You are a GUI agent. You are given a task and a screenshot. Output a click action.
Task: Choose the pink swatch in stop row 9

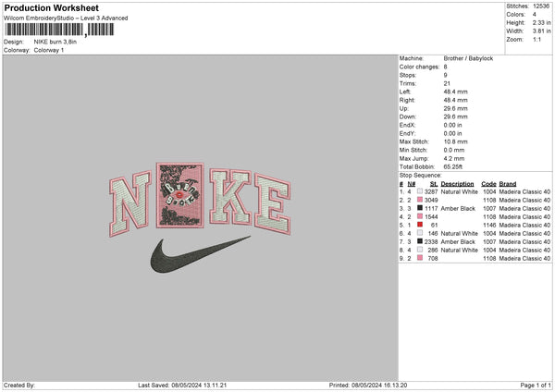(x=420, y=258)
